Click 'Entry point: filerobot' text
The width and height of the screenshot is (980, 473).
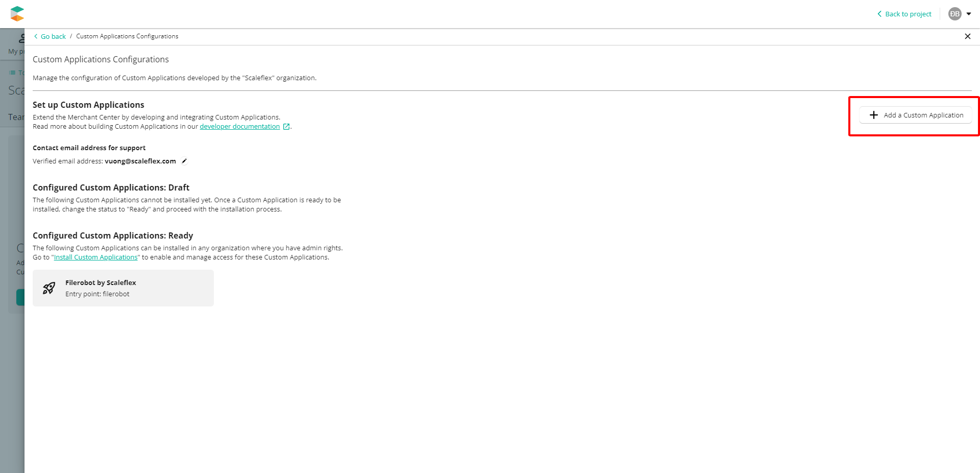coord(97,294)
